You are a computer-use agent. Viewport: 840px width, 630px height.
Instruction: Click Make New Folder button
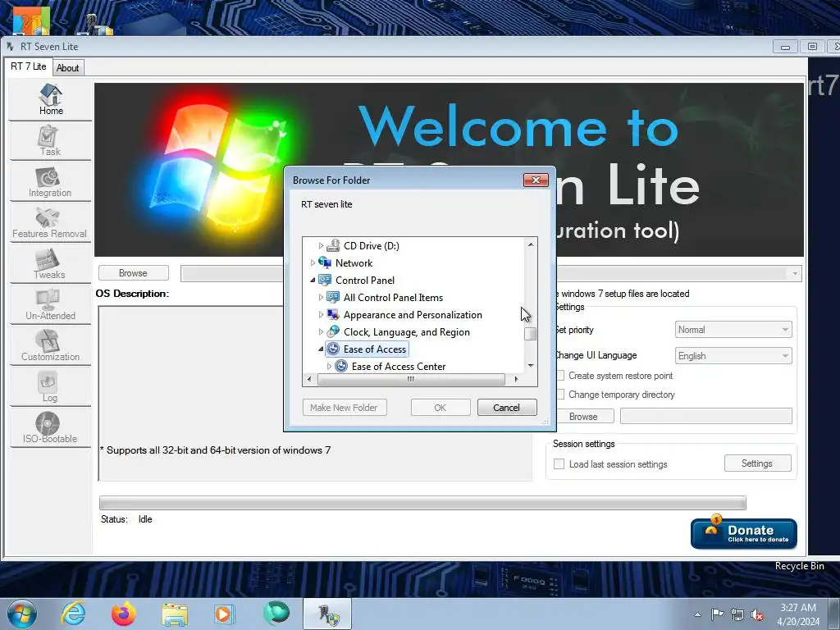point(344,408)
